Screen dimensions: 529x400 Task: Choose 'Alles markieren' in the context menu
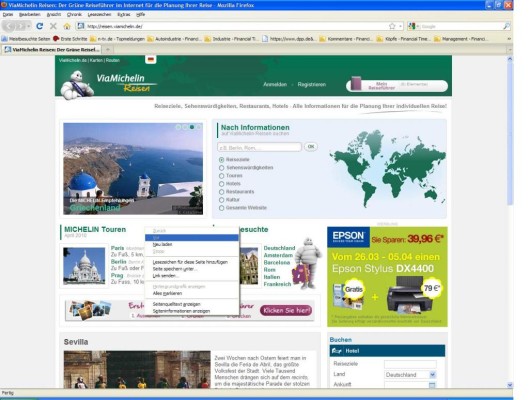click(192, 293)
